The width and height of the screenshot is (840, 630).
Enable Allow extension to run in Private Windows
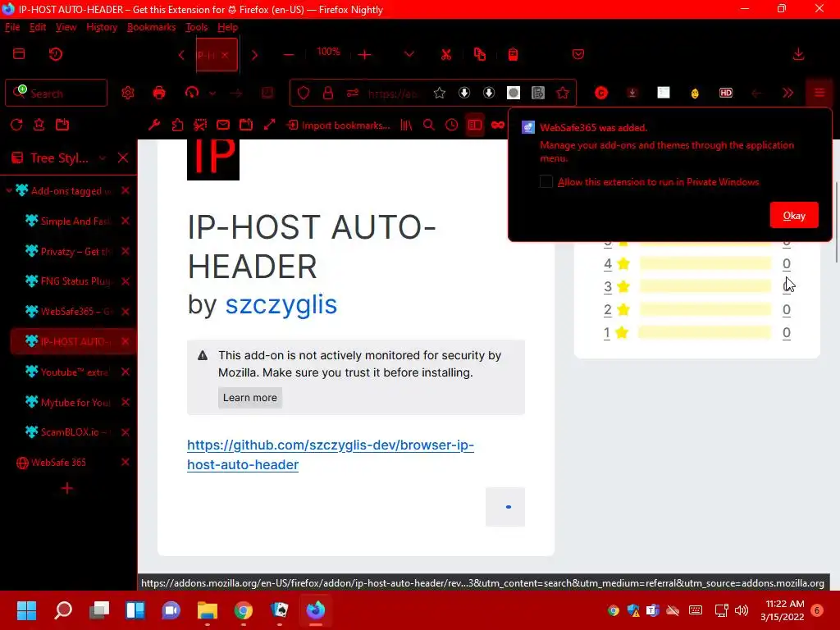[x=546, y=181]
